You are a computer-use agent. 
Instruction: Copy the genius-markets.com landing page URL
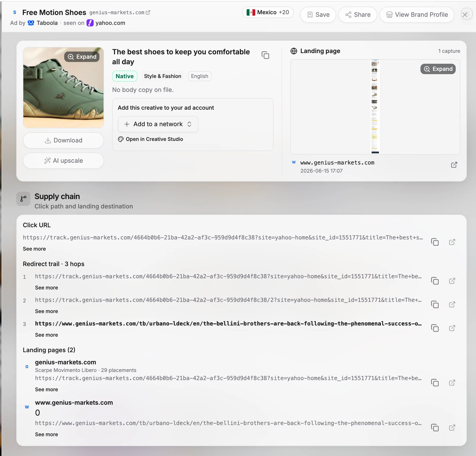(435, 383)
